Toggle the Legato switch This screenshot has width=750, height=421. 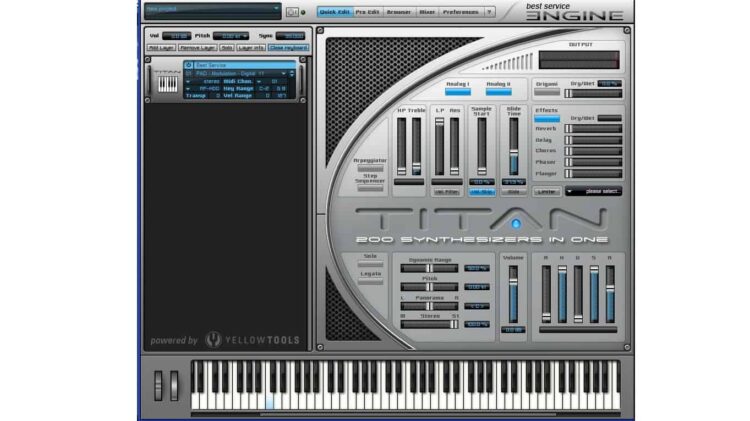click(x=370, y=282)
